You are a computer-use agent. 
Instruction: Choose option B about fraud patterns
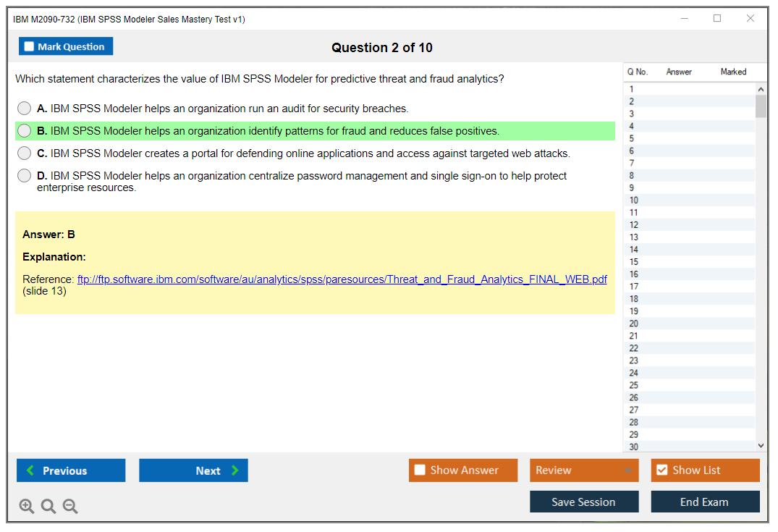coord(25,131)
